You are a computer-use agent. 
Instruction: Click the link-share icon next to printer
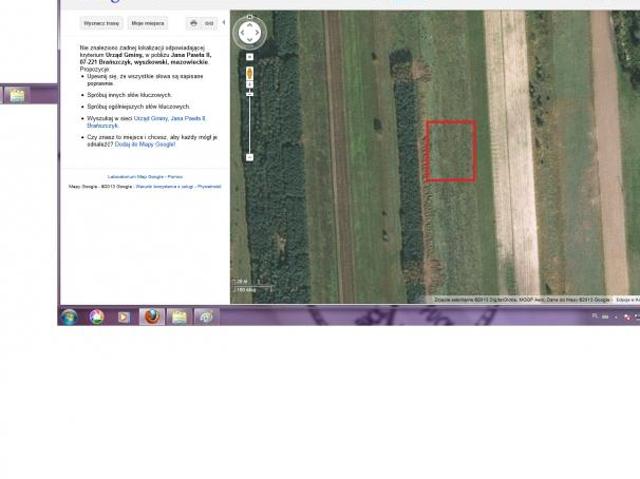(x=209, y=23)
